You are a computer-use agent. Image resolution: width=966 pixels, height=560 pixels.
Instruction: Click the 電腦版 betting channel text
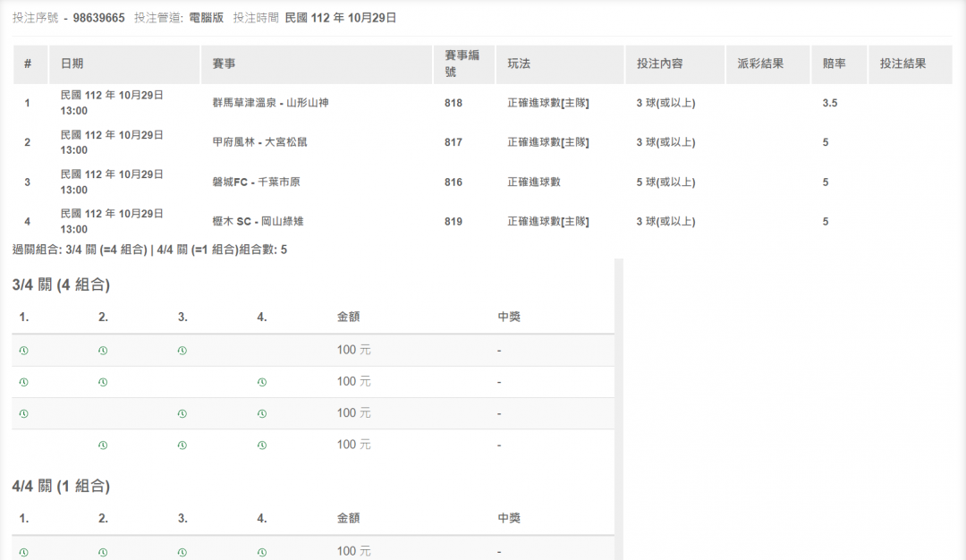point(206,18)
